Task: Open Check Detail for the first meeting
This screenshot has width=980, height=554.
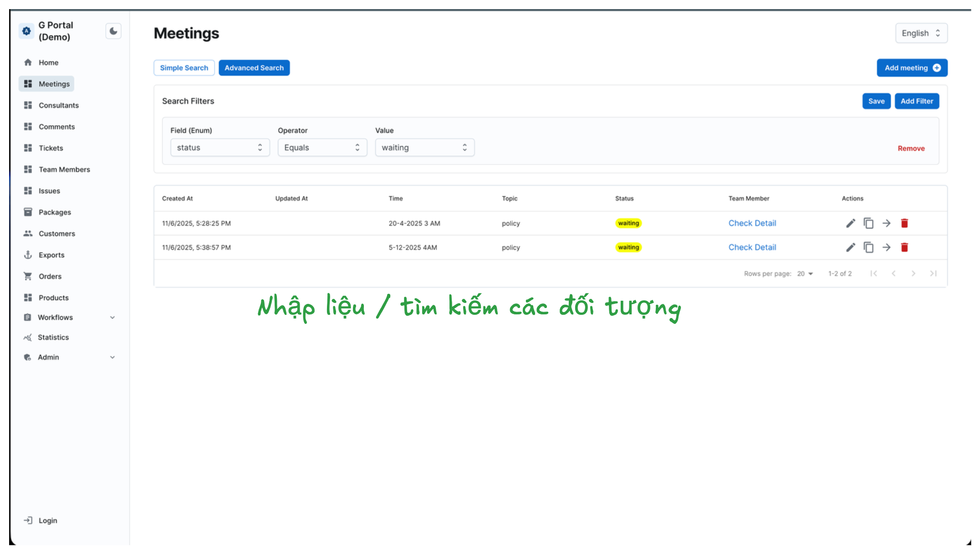Action: coord(752,223)
